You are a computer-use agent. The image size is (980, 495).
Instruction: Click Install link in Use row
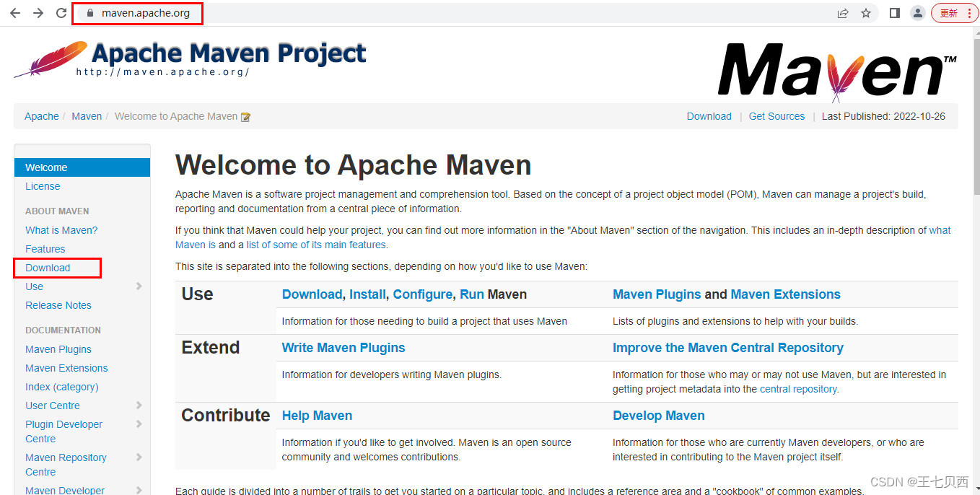click(367, 294)
